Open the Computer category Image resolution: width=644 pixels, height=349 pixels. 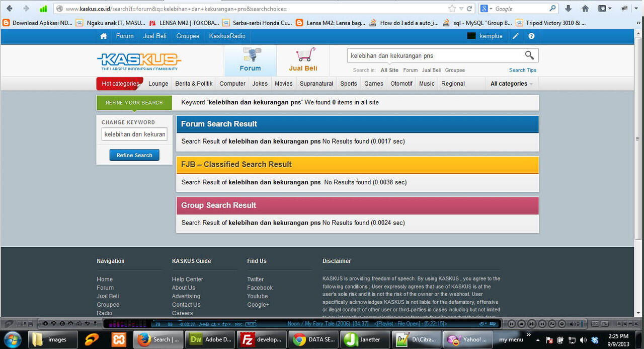point(232,84)
